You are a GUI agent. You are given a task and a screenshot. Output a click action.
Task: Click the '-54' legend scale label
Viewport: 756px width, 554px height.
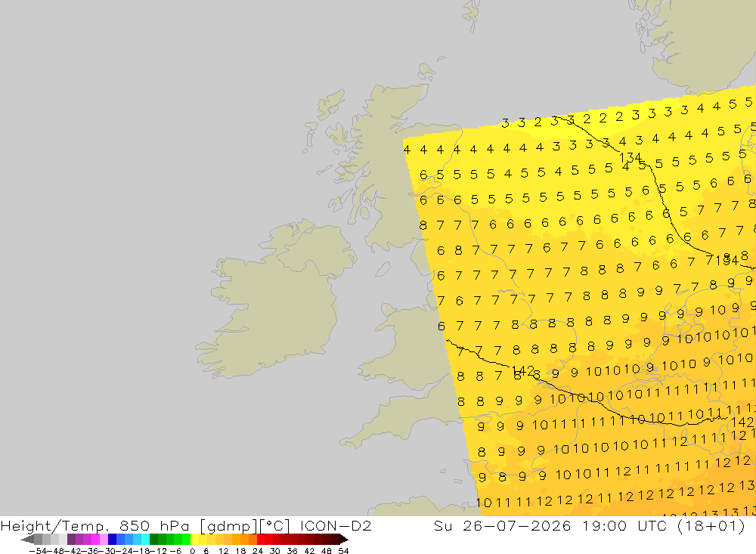[x=38, y=551]
